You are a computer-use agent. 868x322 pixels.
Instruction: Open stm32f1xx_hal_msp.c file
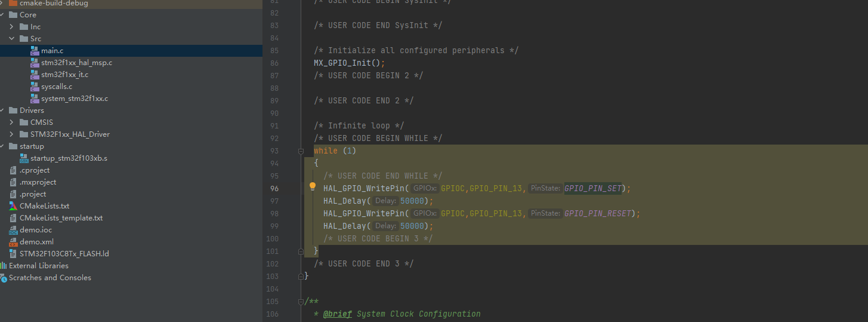(x=76, y=63)
